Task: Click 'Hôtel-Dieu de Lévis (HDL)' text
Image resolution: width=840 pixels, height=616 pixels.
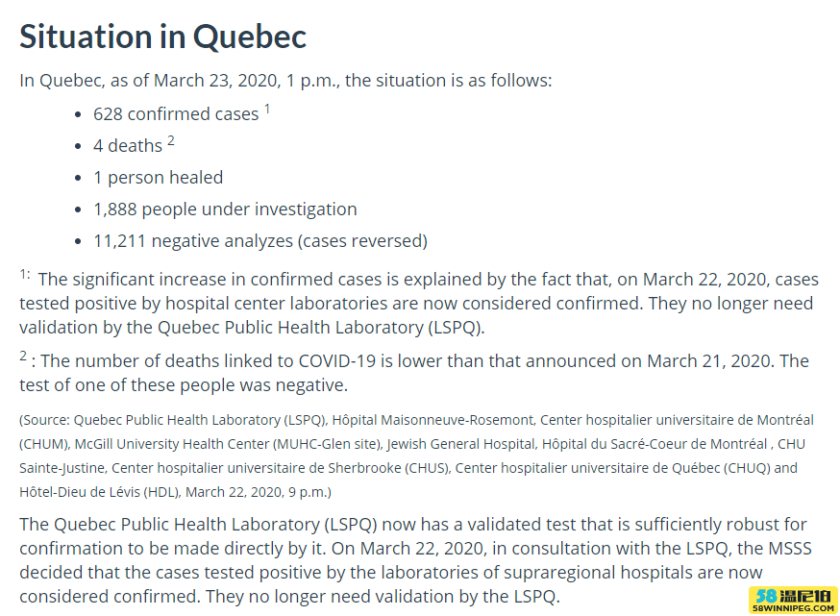Action: 99,492
